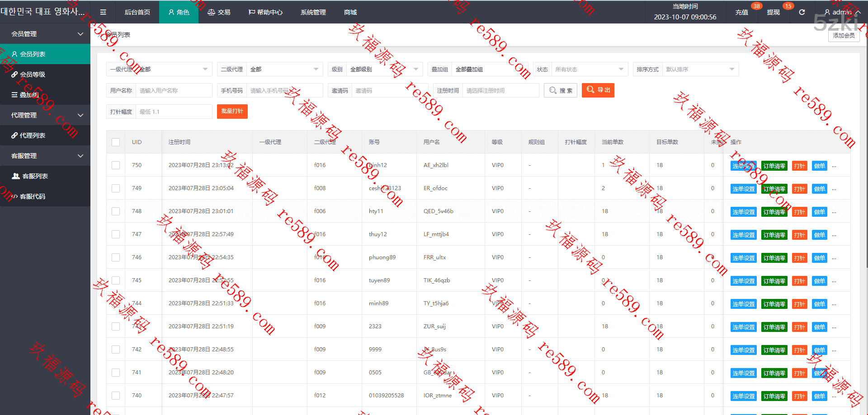This screenshot has width=868, height=415.
Task: Click the refresh icon in top bar
Action: [x=802, y=12]
